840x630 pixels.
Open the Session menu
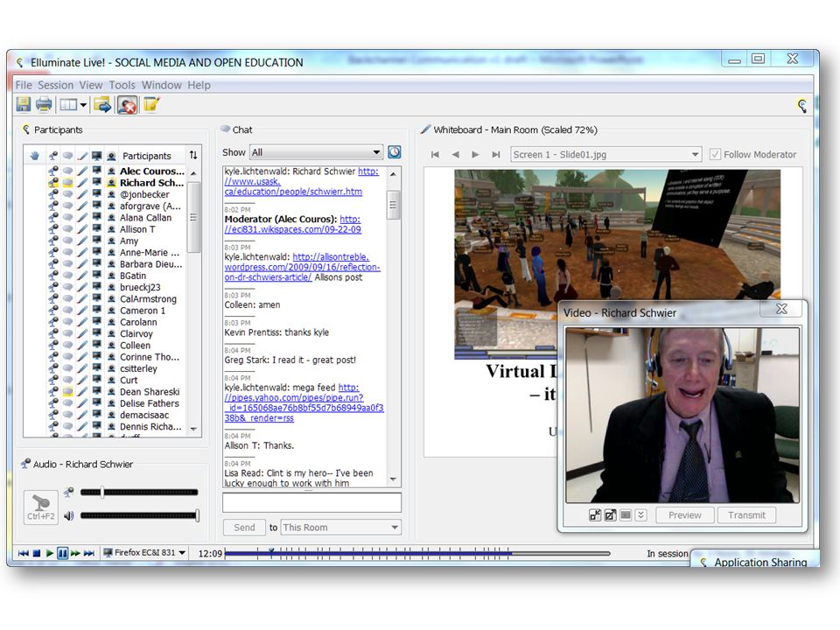[x=55, y=85]
